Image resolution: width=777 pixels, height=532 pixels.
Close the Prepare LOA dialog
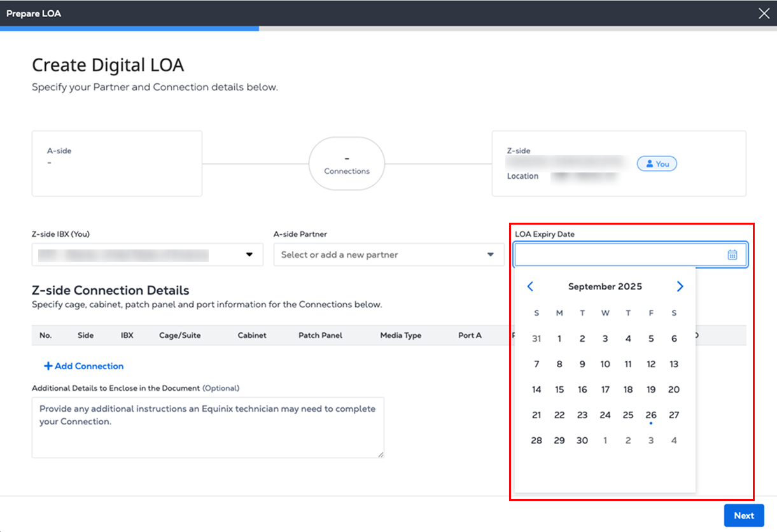click(764, 13)
